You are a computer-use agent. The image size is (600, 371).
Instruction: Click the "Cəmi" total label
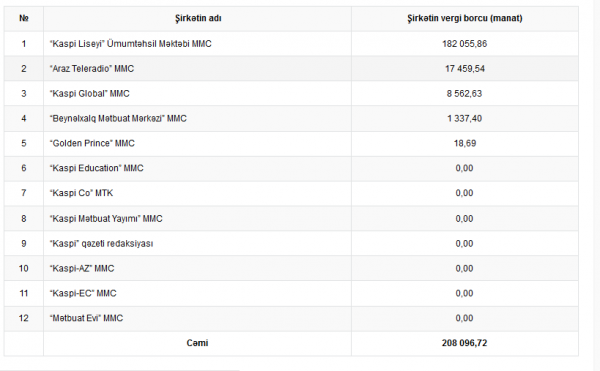pyautogui.click(x=197, y=343)
